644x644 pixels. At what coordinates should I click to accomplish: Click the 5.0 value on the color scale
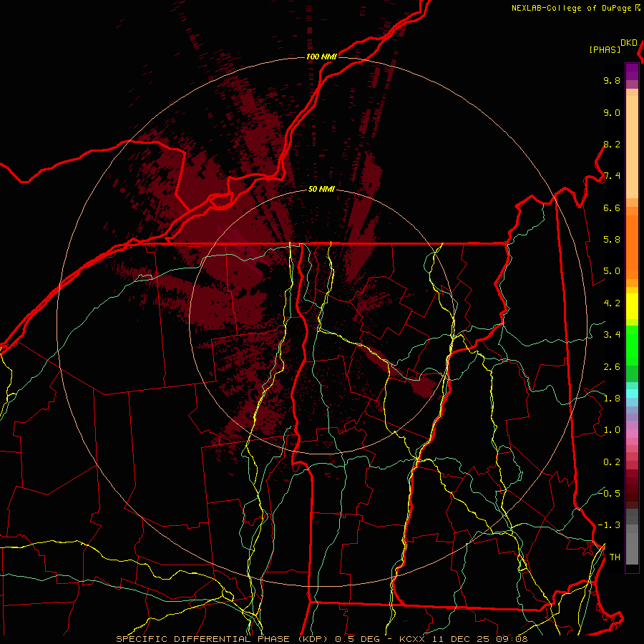coord(612,271)
